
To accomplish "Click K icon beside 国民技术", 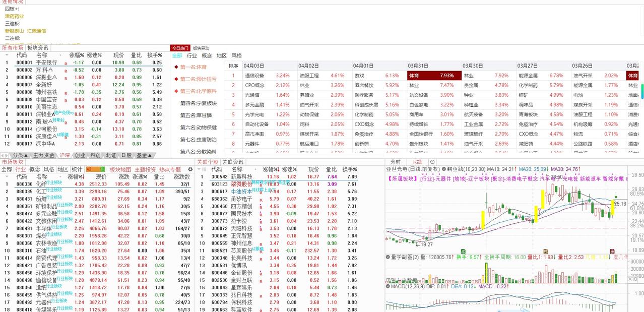I will [x=261, y=214].
